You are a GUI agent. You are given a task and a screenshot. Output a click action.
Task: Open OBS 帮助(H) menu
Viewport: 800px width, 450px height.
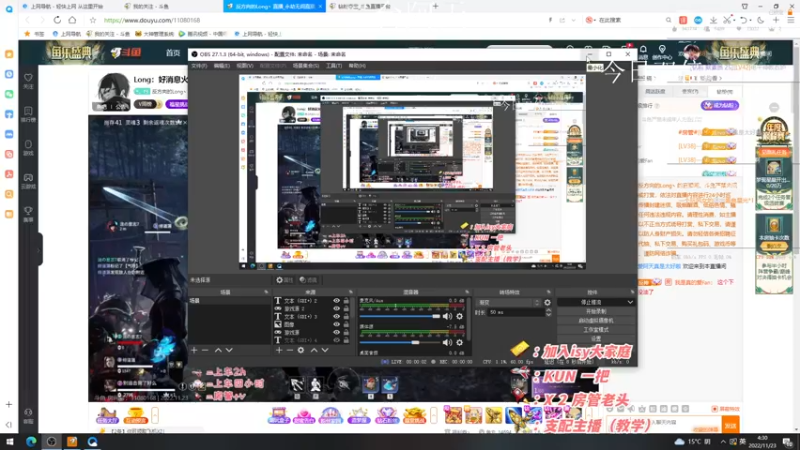tap(357, 66)
